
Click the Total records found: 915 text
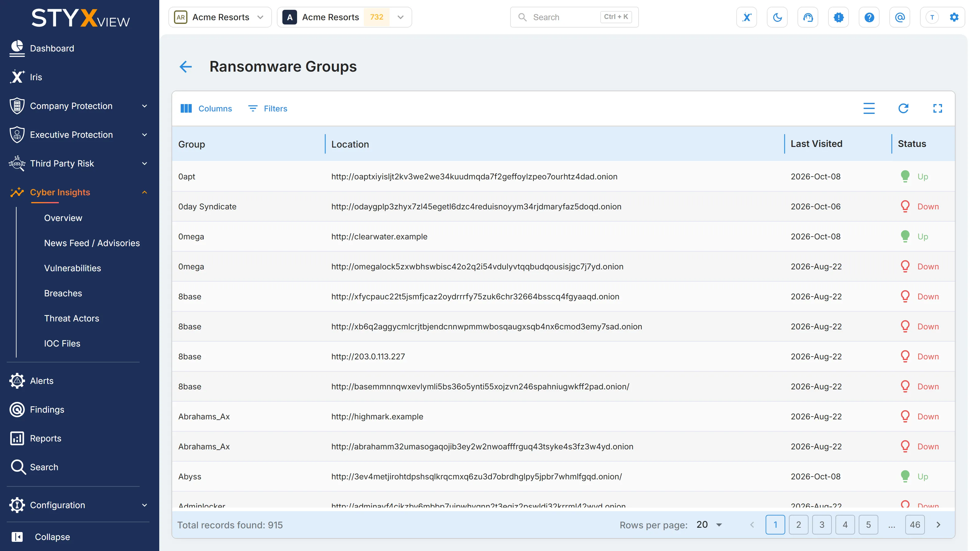pos(230,525)
